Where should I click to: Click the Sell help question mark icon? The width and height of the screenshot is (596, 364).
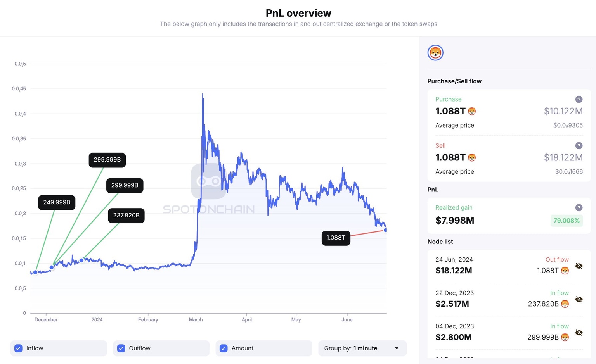click(x=579, y=146)
